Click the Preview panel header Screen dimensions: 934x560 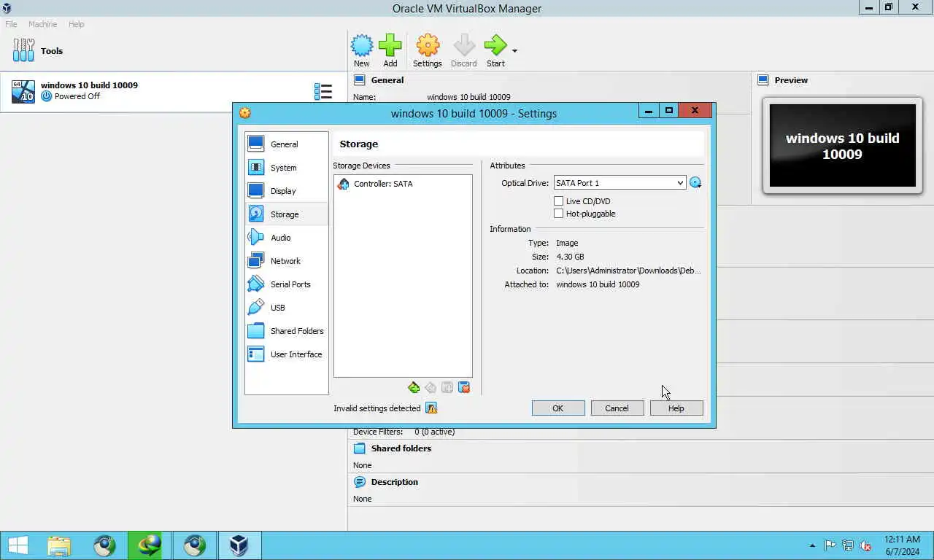[791, 80]
